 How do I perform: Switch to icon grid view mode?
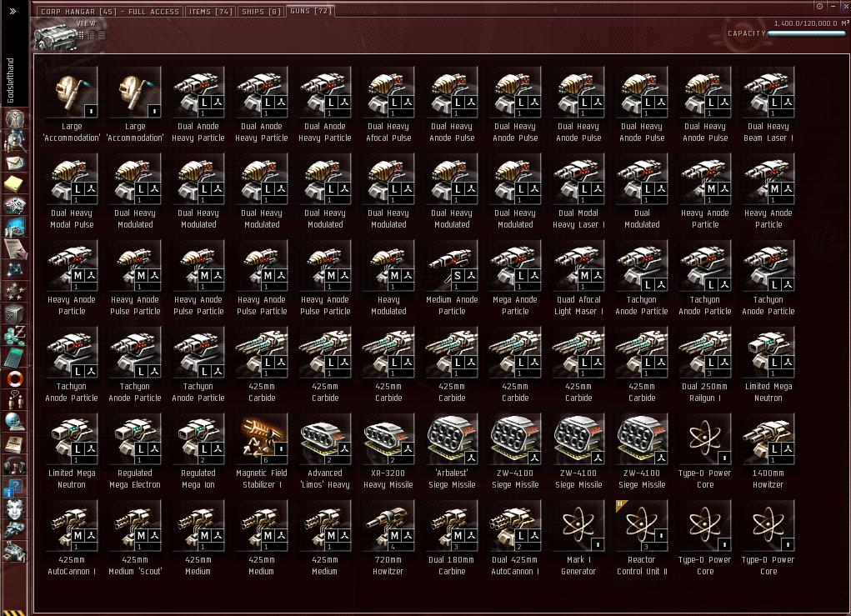point(80,35)
